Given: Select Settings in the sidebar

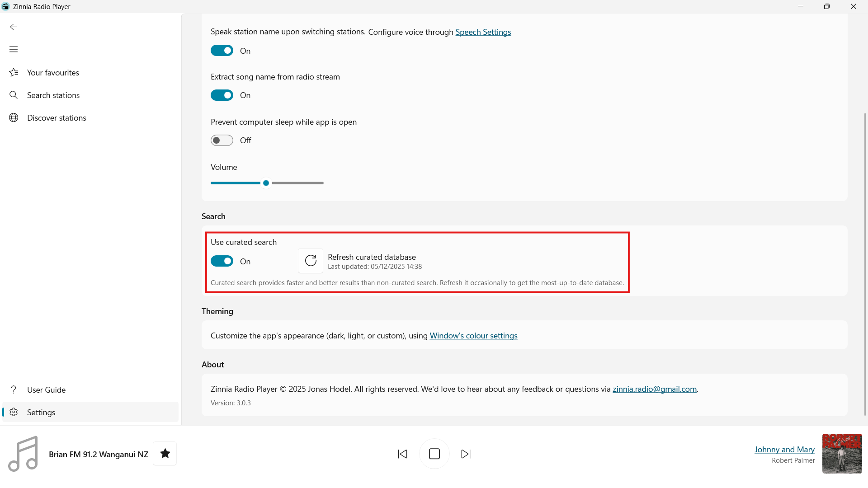Looking at the screenshot, I should (90, 413).
